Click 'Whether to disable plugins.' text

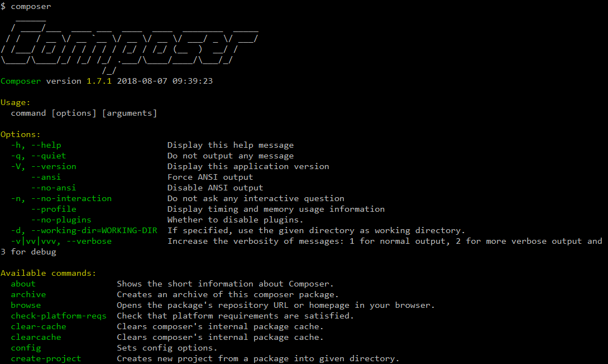(235, 220)
